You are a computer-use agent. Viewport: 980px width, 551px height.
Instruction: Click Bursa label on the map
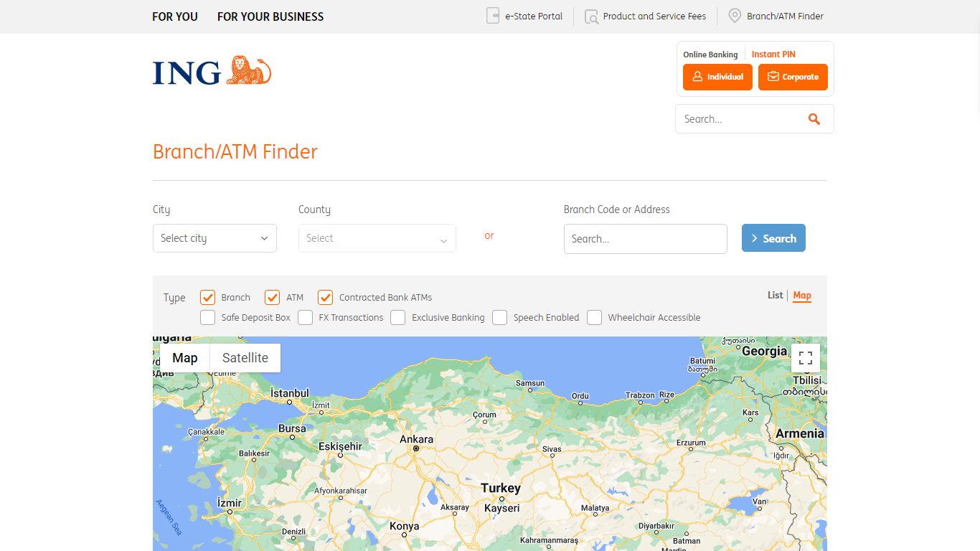[292, 428]
